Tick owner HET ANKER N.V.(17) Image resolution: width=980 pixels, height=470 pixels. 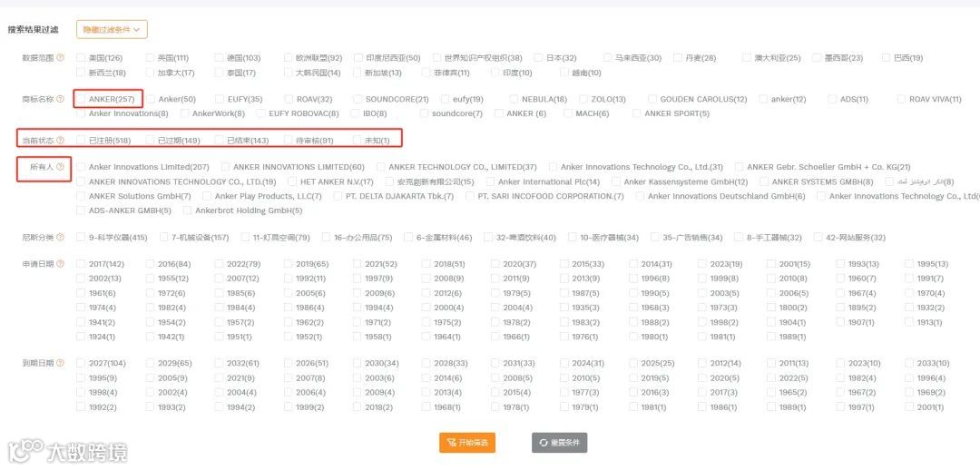[292, 181]
